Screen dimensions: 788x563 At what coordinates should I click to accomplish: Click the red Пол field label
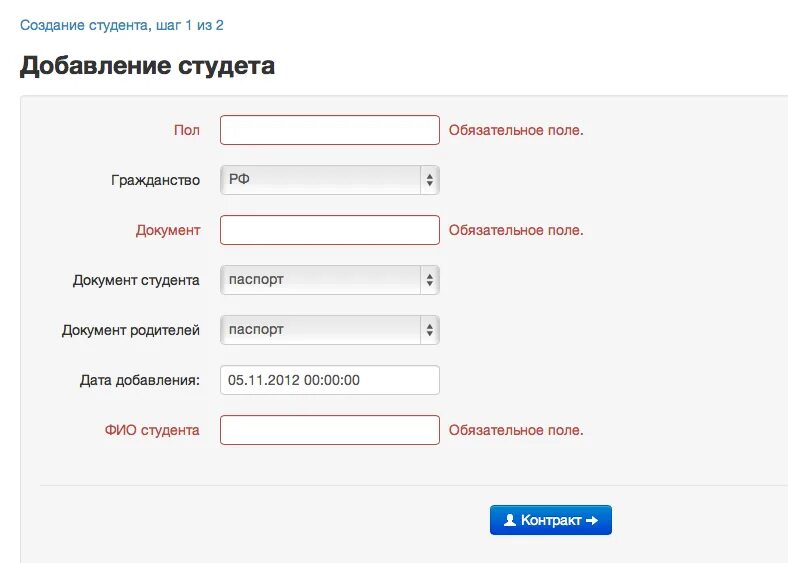[187, 130]
